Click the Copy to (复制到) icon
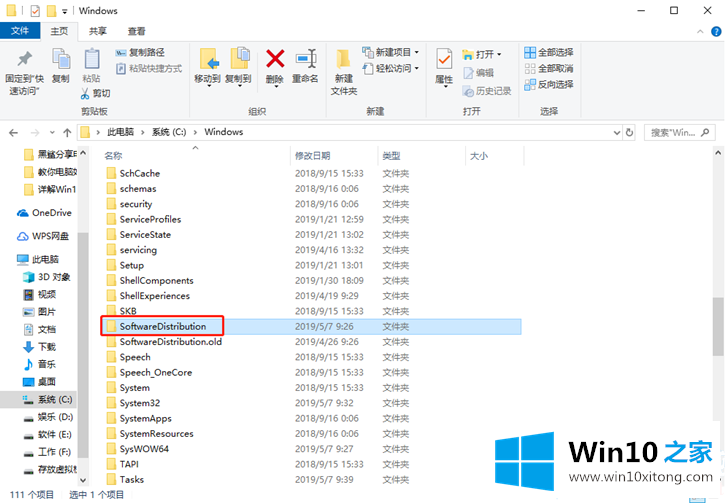 pyautogui.click(x=240, y=59)
